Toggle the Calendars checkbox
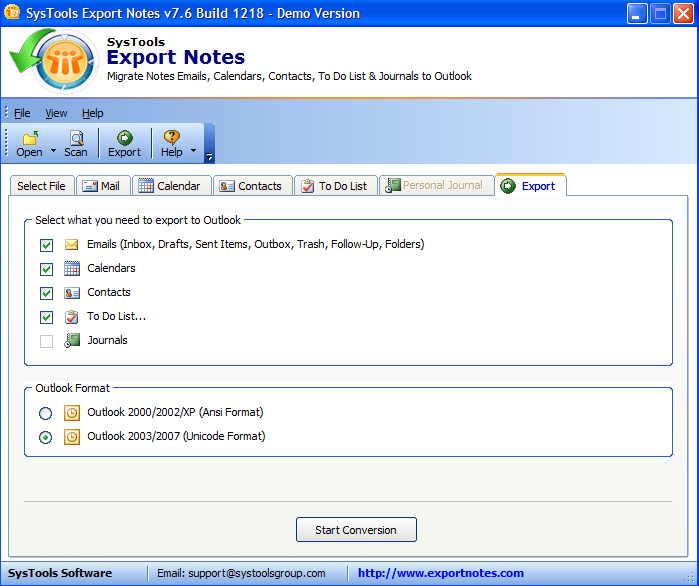This screenshot has height=586, width=699. point(46,269)
